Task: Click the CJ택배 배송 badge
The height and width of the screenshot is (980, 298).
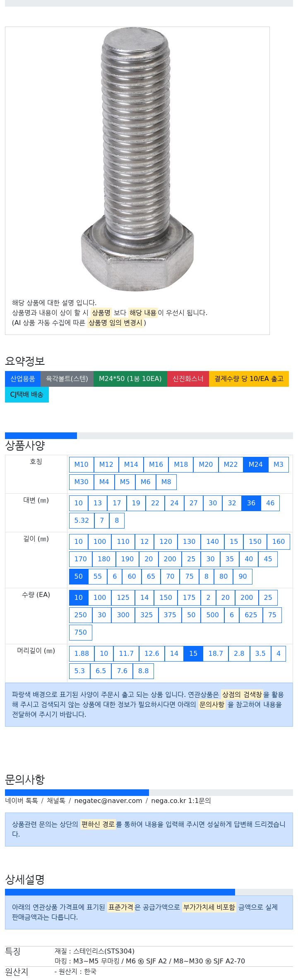Action: [27, 394]
